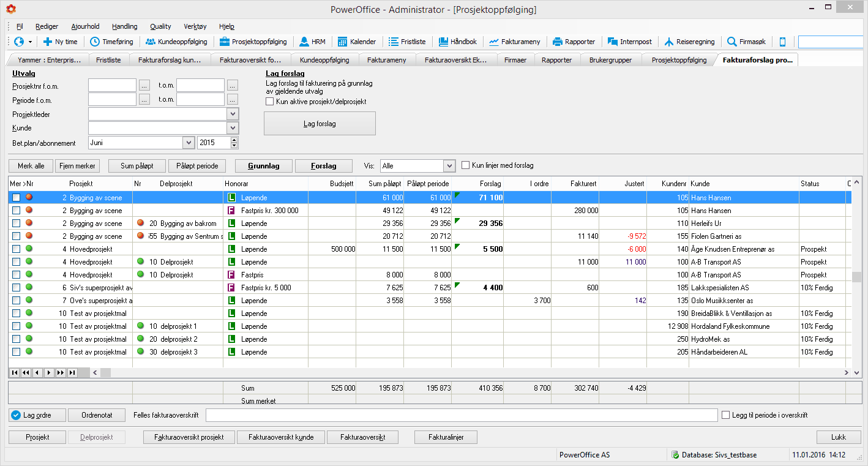Enable Kun aktive prosjekt/delprosjekt checkbox

[x=270, y=102]
